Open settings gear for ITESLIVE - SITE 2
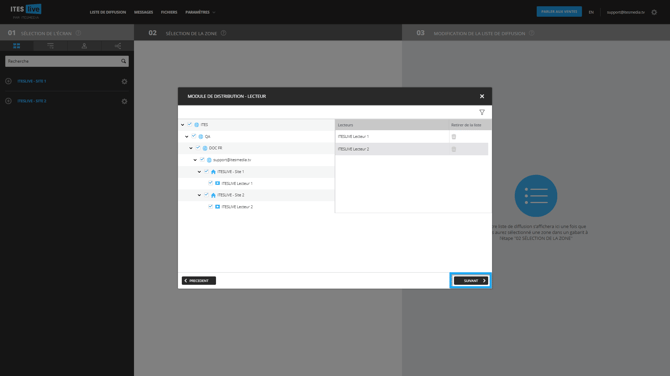This screenshot has width=670, height=376. 124,101
